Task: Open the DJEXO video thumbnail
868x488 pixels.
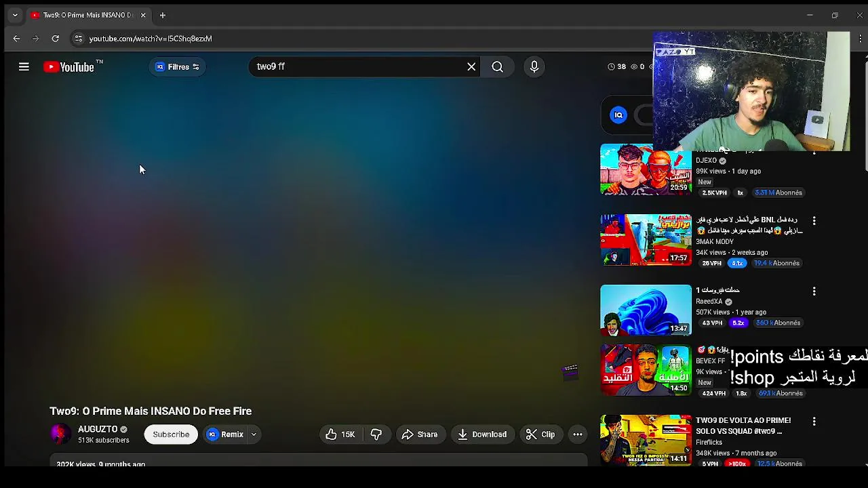Action: [646, 169]
